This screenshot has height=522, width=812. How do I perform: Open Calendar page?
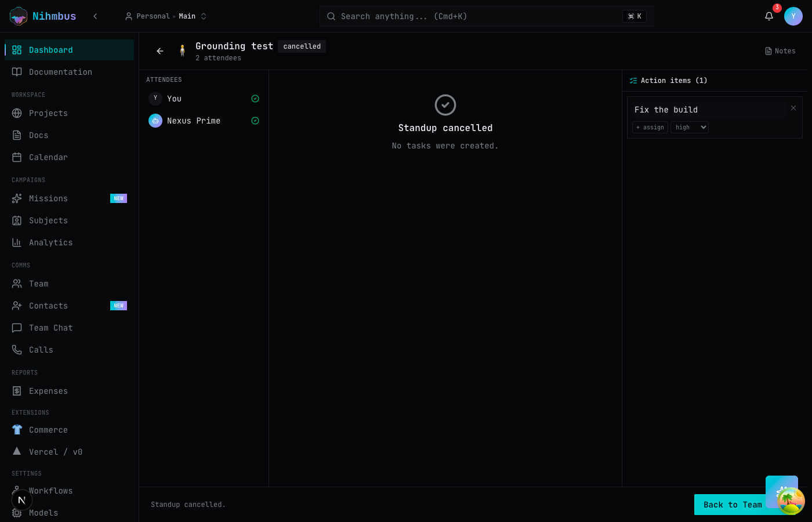click(70, 157)
